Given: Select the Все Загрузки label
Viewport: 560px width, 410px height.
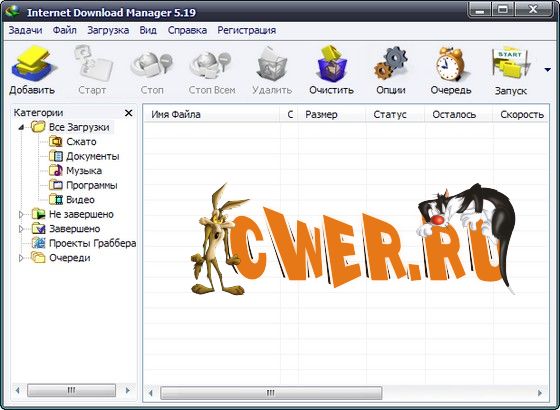Looking at the screenshot, I should (x=79, y=127).
